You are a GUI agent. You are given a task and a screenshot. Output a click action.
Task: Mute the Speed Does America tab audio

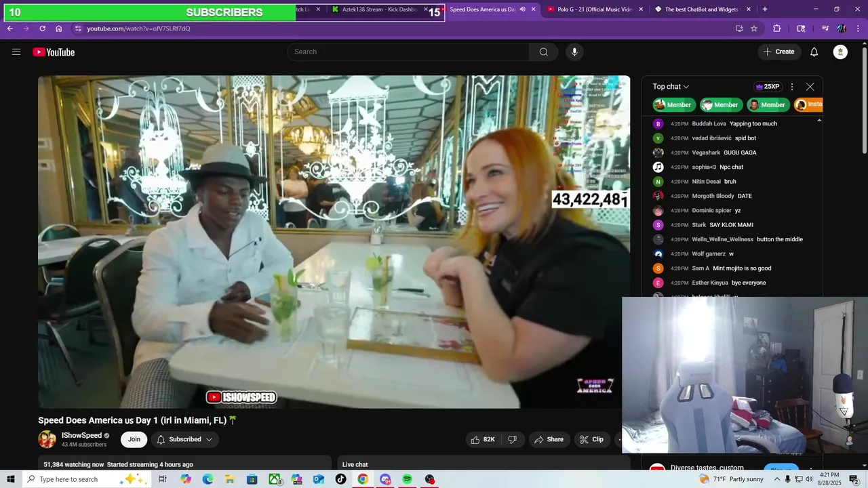(522, 9)
